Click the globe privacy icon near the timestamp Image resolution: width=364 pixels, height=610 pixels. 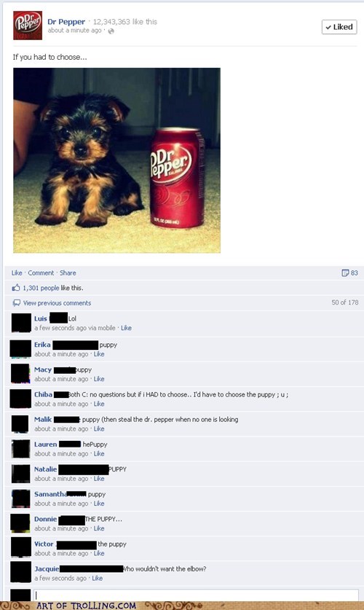click(111, 31)
